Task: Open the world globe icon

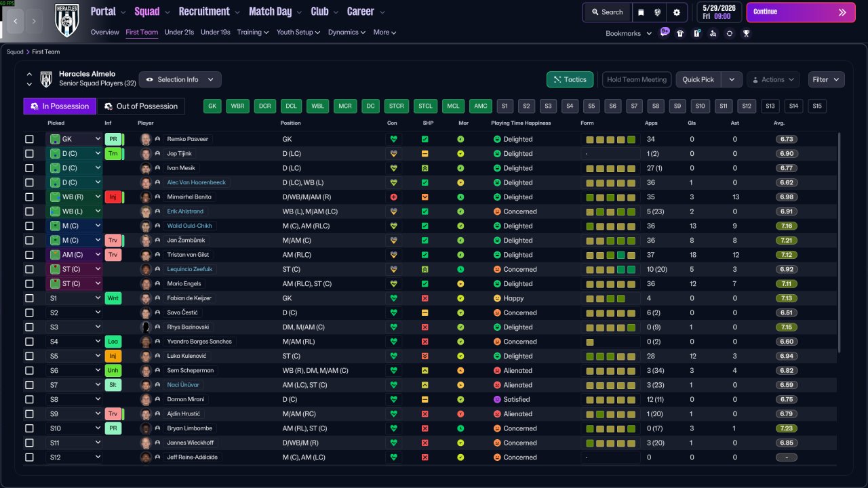Action: (658, 12)
